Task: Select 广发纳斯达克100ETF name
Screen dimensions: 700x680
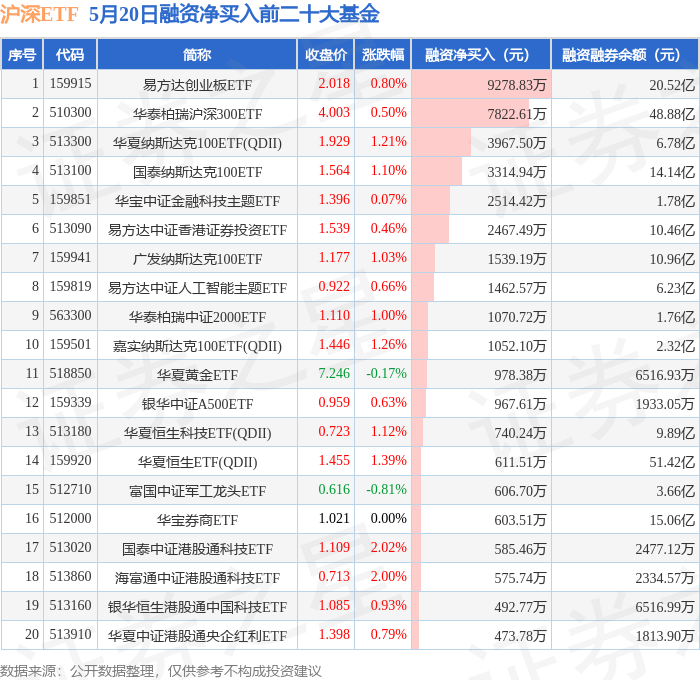Action: click(x=197, y=259)
